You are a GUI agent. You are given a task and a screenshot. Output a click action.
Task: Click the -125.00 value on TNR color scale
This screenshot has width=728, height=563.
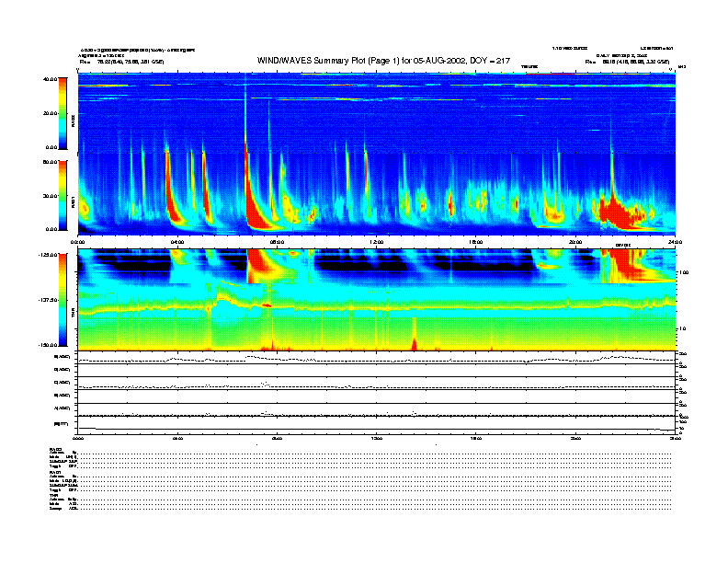[x=48, y=255]
